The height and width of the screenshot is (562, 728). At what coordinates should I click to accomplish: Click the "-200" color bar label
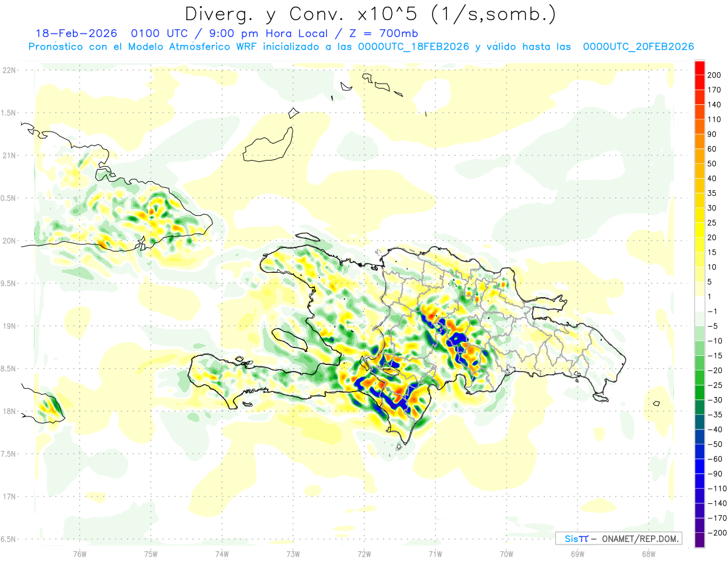[718, 533]
